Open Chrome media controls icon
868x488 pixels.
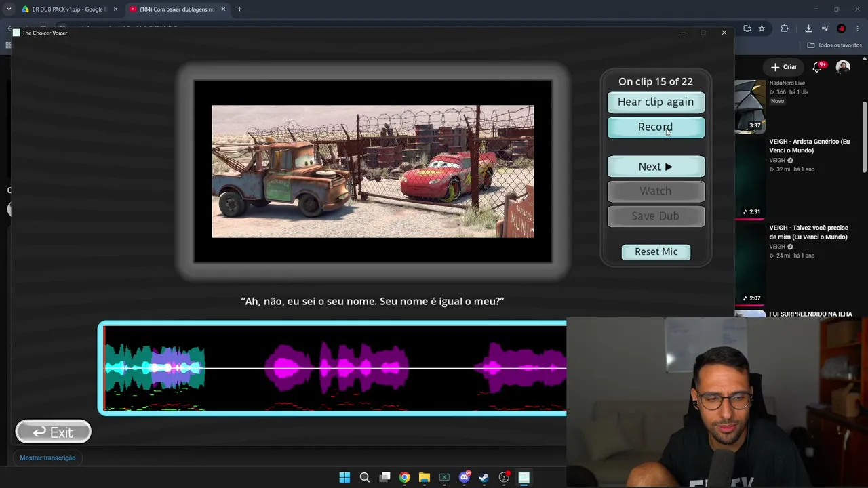click(825, 28)
